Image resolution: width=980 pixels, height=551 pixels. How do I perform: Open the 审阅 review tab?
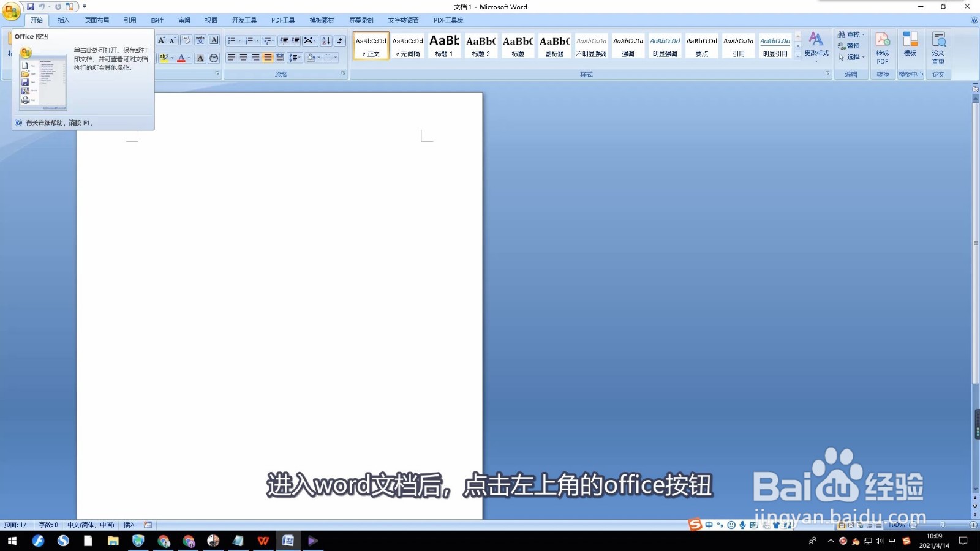(x=183, y=20)
